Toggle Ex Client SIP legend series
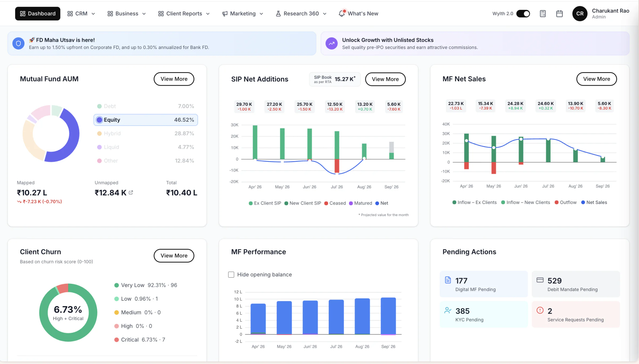This screenshot has height=364, width=639. (265, 203)
